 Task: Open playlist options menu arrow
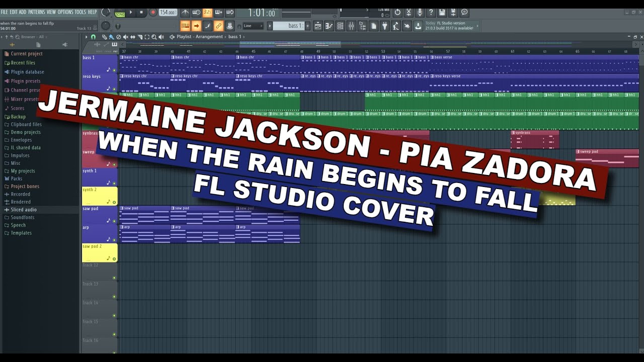(86, 37)
